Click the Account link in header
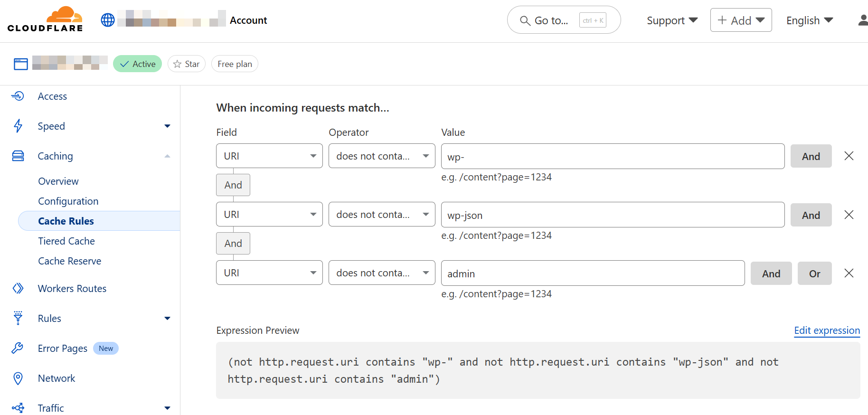Image resolution: width=868 pixels, height=415 pixels. point(248,20)
